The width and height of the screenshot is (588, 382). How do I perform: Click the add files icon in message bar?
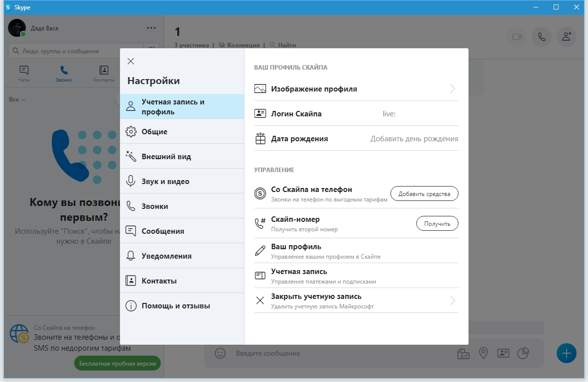click(x=464, y=353)
